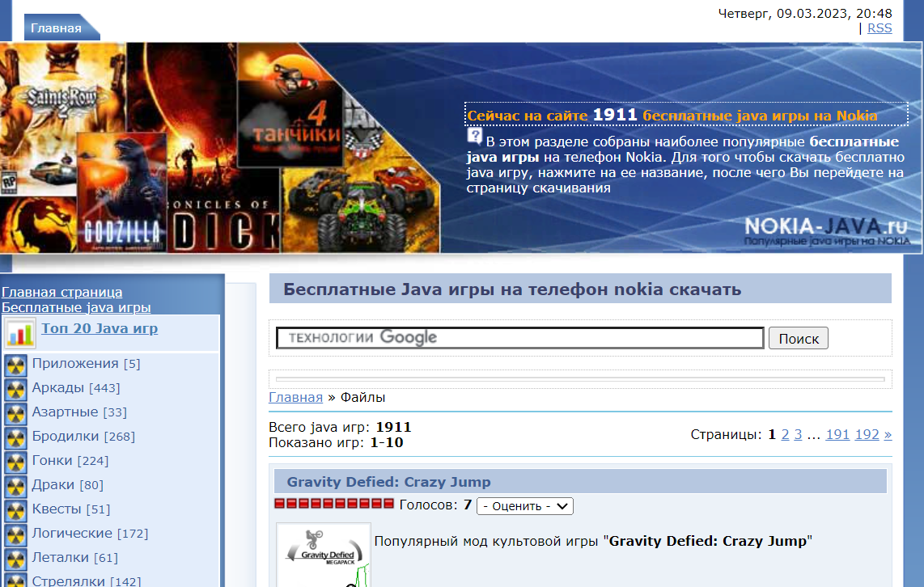Click the Gravity Defied Megapack thumbnail

[324, 555]
